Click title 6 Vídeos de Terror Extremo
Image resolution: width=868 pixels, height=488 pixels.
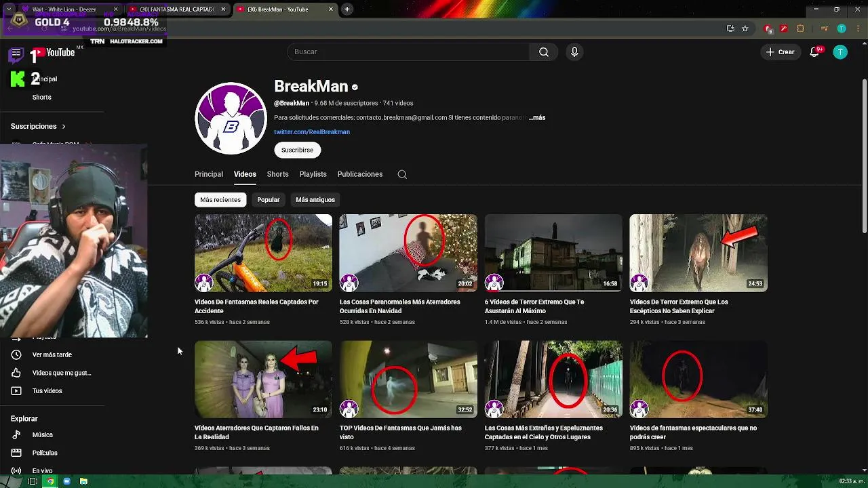tap(534, 306)
